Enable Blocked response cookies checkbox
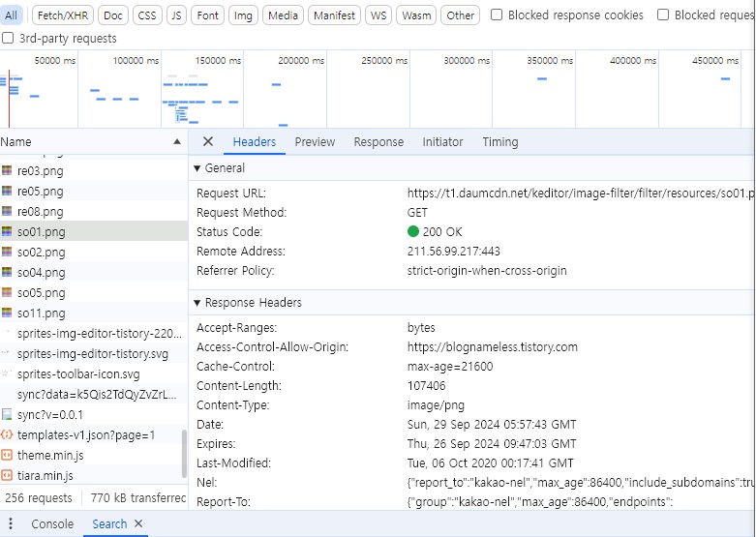The height and width of the screenshot is (537, 756). click(497, 15)
